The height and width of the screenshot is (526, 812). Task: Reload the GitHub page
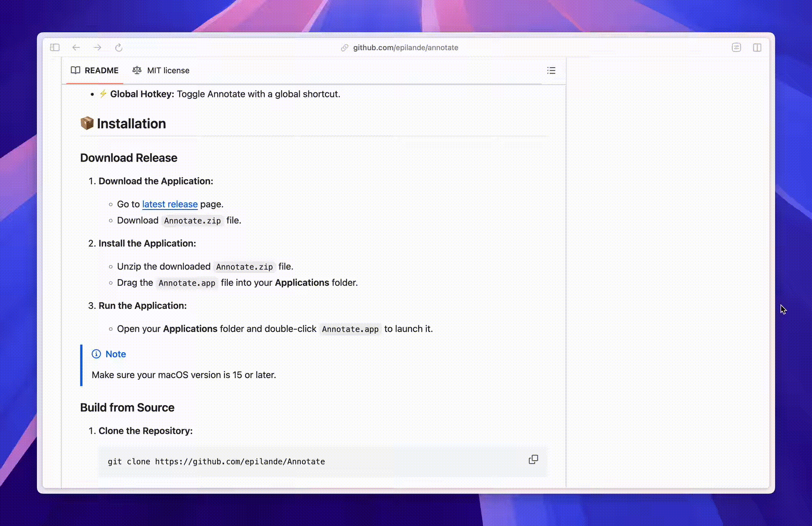click(x=119, y=48)
